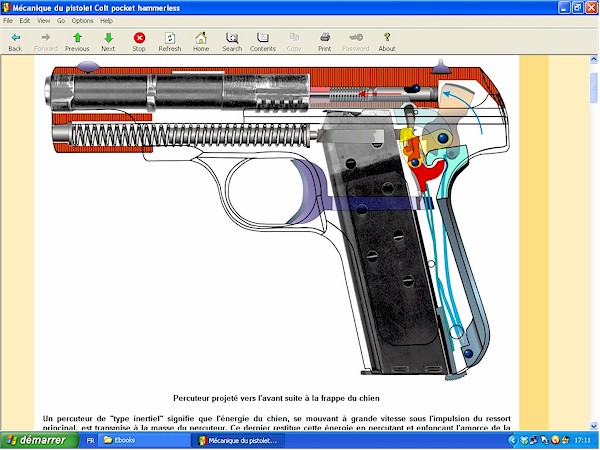Click the scrollbar up arrow

coord(594,60)
